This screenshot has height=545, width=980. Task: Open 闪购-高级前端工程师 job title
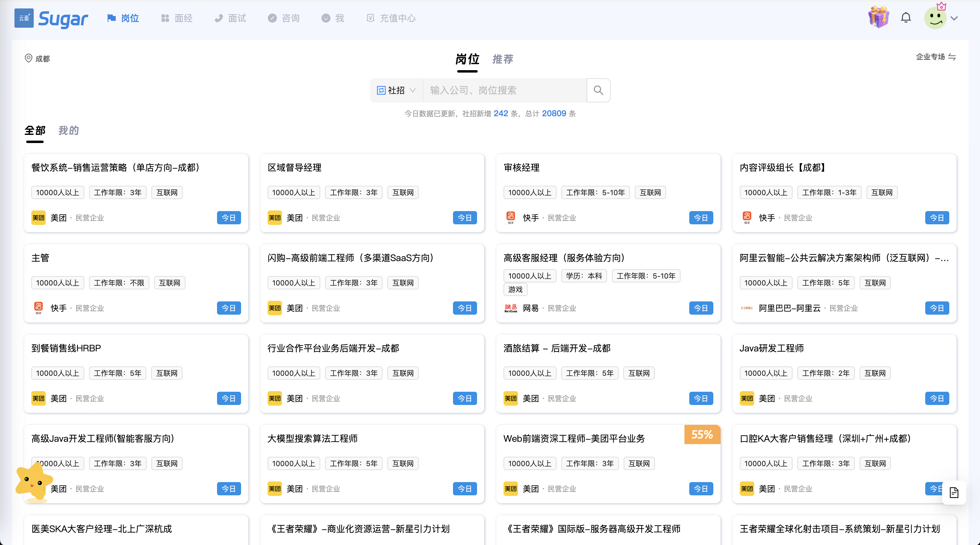(x=353, y=258)
